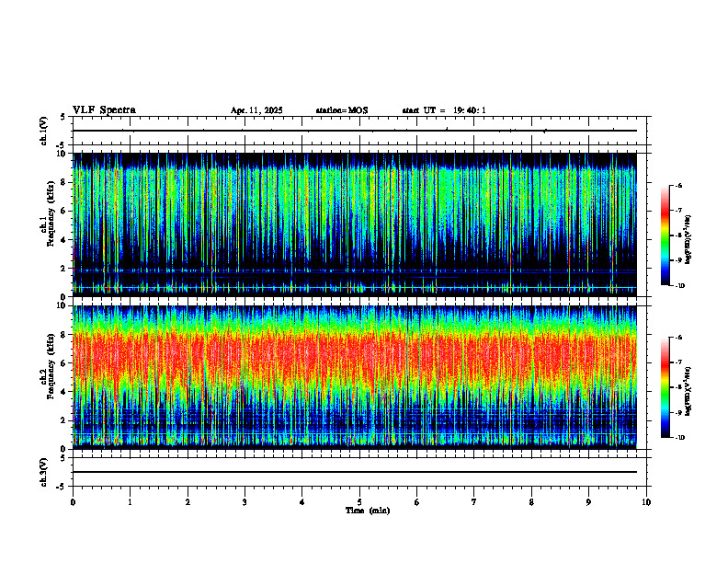Click time axis tick label "4"
The width and height of the screenshot is (728, 563).
point(302,502)
